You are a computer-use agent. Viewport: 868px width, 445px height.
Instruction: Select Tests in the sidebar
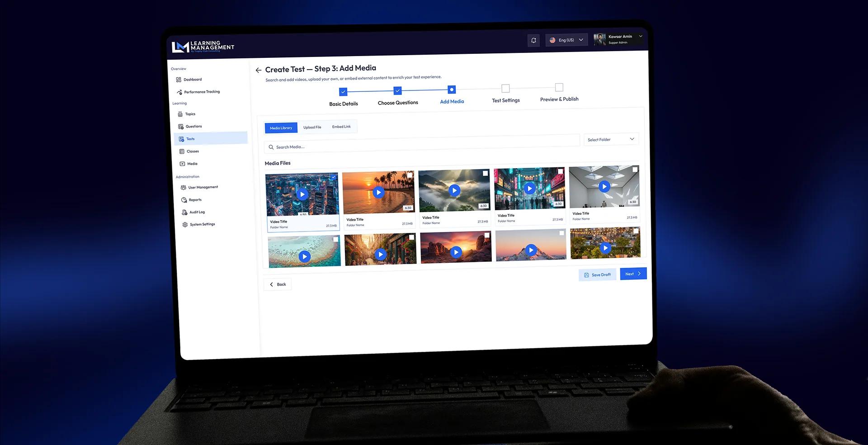[211, 138]
